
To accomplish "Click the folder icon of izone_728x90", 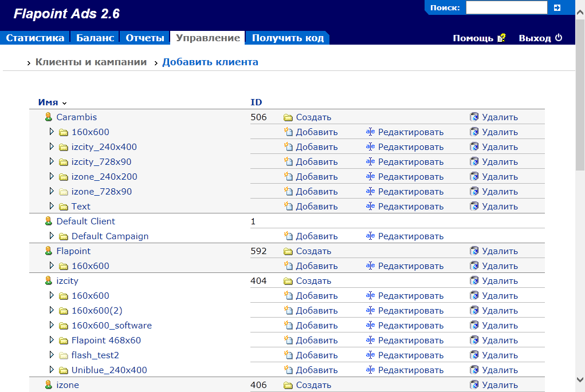I will (64, 192).
